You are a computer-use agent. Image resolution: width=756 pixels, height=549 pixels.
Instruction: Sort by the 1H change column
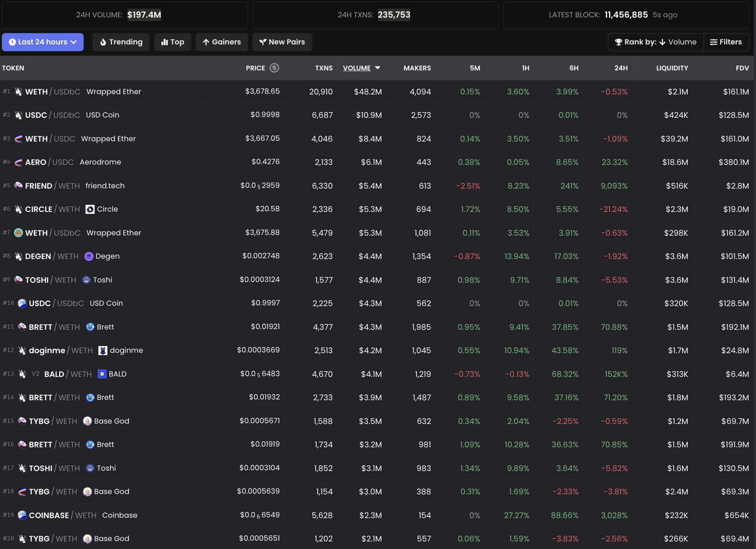pyautogui.click(x=525, y=68)
